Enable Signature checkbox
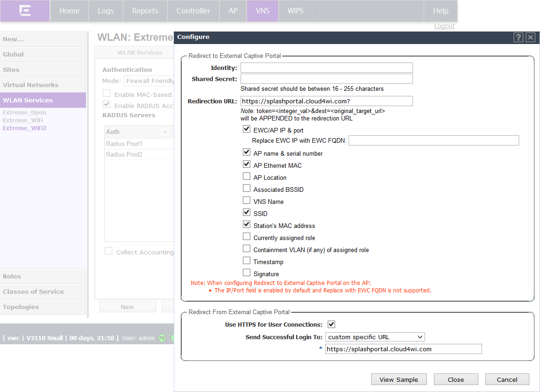The image size is (540, 392). coord(246,272)
